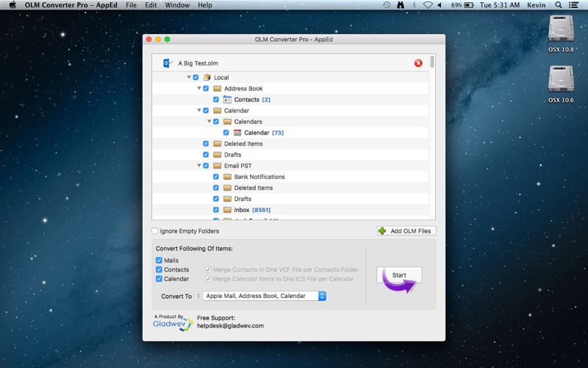Open the Kevin user menu

(x=537, y=5)
